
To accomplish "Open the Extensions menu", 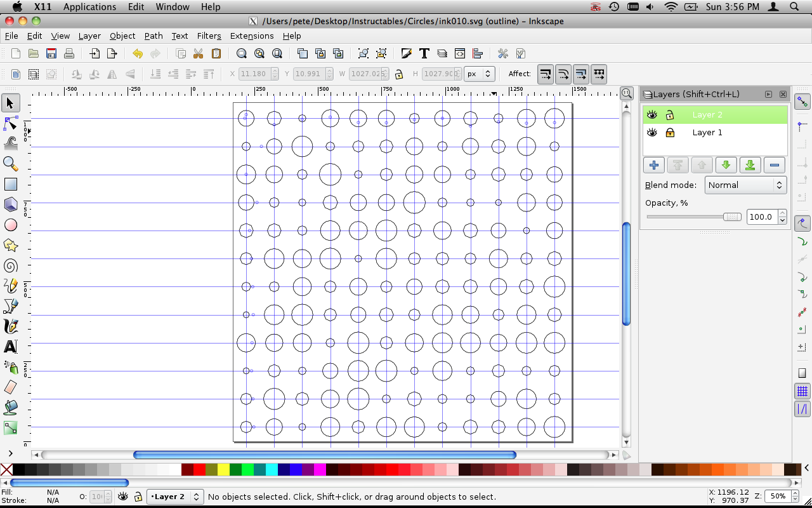I will click(252, 36).
